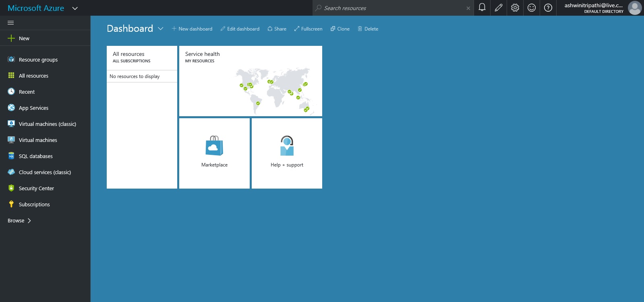644x302 pixels.
Task: Open the Security Center sidebar label
Action: [x=36, y=188]
